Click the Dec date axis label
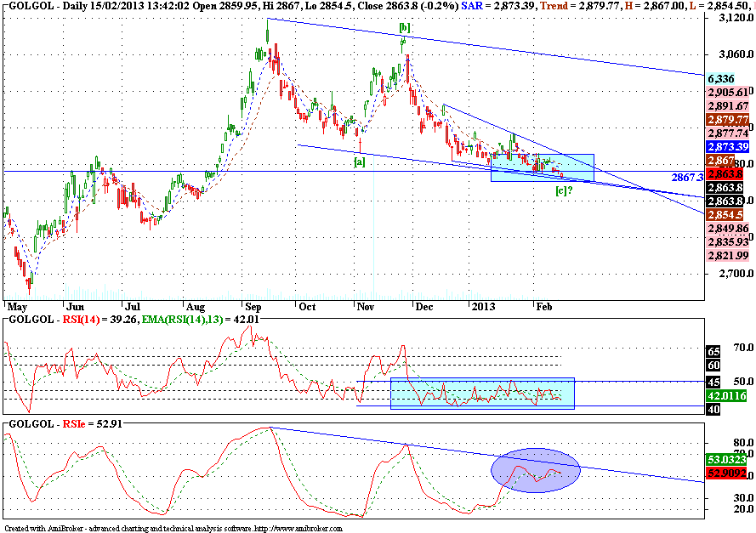Viewport: 756px width, 533px height. point(424,307)
